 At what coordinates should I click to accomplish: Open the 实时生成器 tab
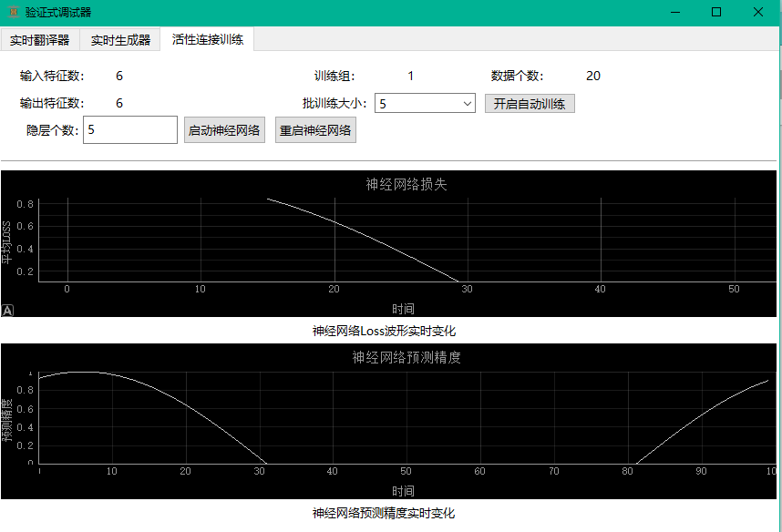[120, 40]
